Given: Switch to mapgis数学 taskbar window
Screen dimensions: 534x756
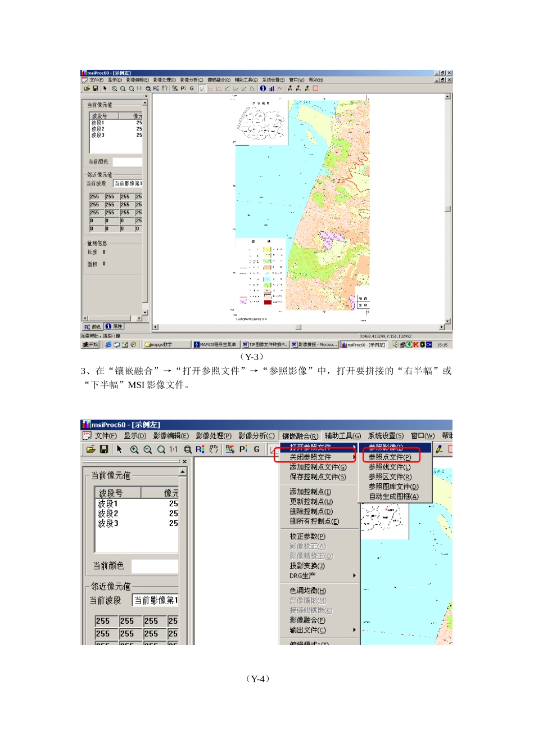Looking at the screenshot, I should 167,345.
